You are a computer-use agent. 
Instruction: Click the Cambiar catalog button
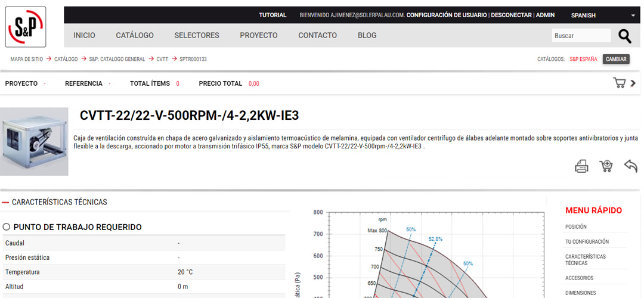[616, 60]
